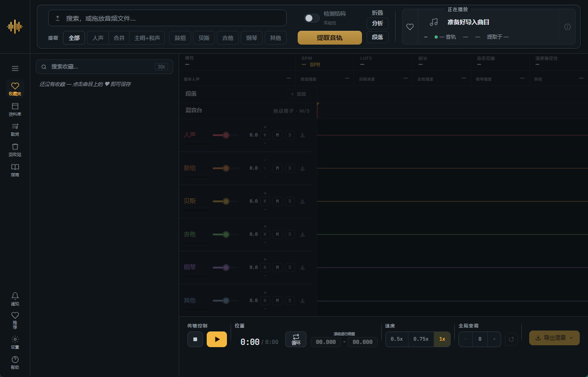Open the 资料库 library sidebar icon

15,109
